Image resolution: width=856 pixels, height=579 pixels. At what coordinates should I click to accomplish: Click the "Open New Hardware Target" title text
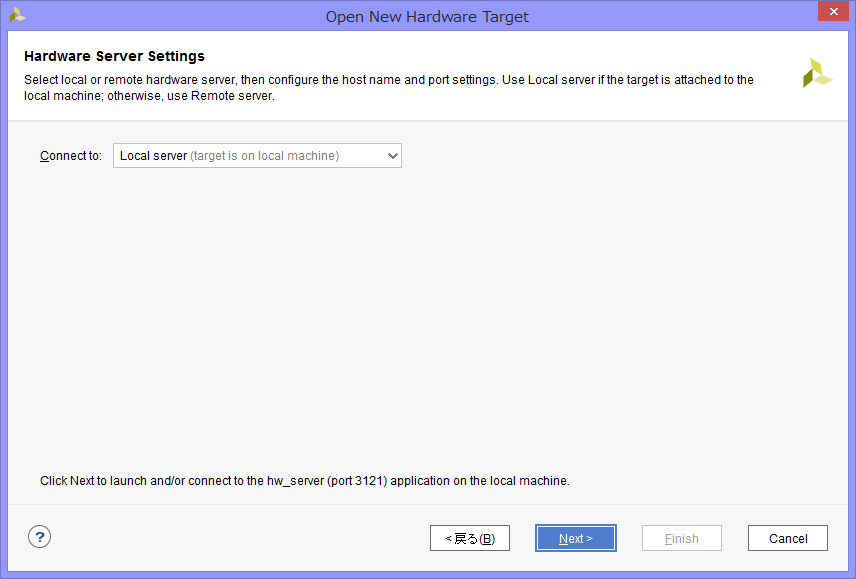(x=427, y=16)
